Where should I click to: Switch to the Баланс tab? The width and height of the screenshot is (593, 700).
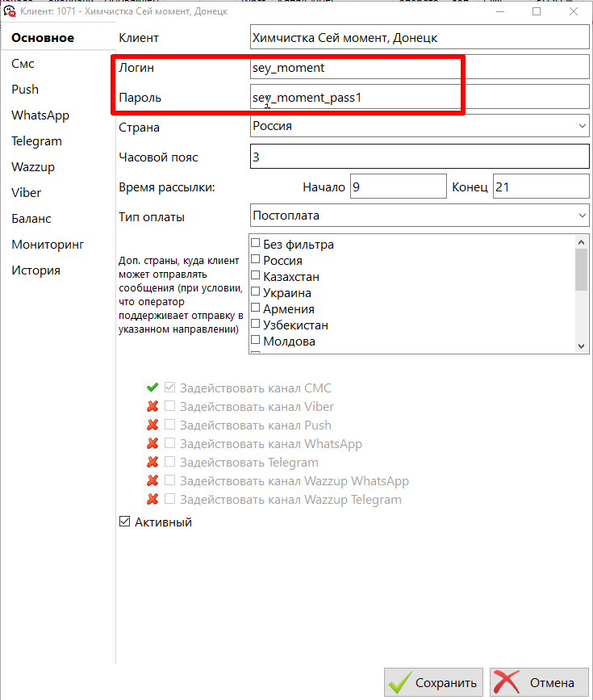point(31,218)
